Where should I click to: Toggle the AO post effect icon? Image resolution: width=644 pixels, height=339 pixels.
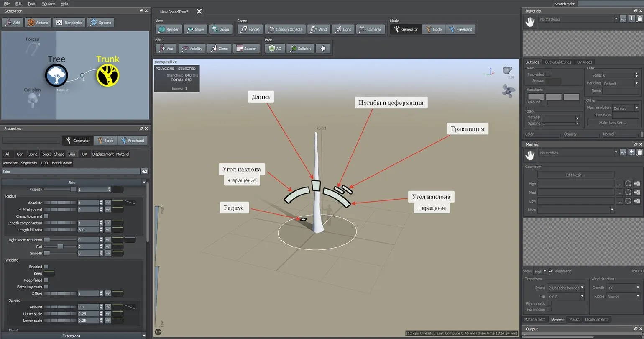(x=274, y=49)
